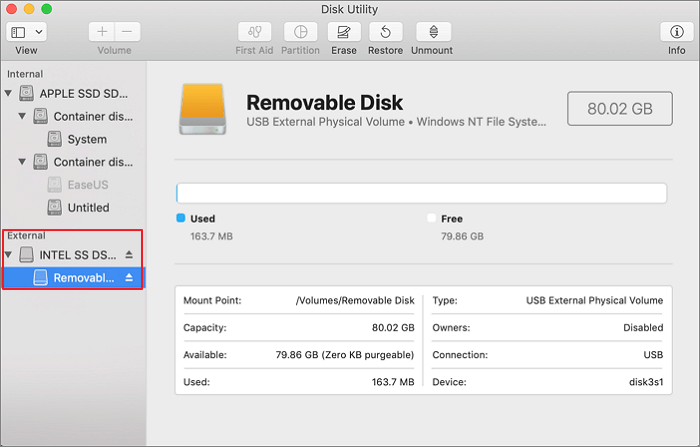The width and height of the screenshot is (700, 447).
Task: Select the Untitled volume in sidebar
Action: tap(88, 207)
